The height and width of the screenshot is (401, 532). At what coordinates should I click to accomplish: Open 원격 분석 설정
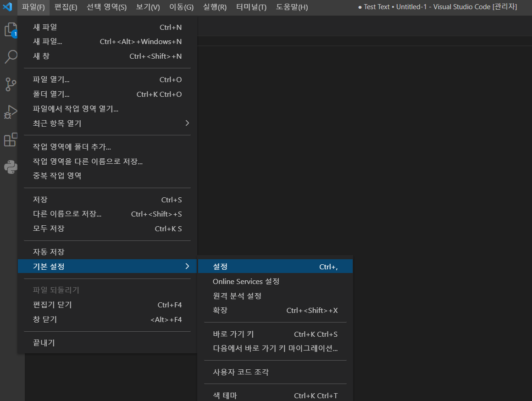click(275, 296)
